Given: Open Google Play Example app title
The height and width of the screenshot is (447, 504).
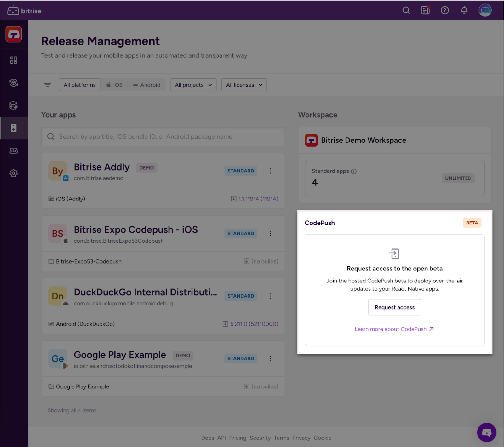Looking at the screenshot, I should coord(120,355).
